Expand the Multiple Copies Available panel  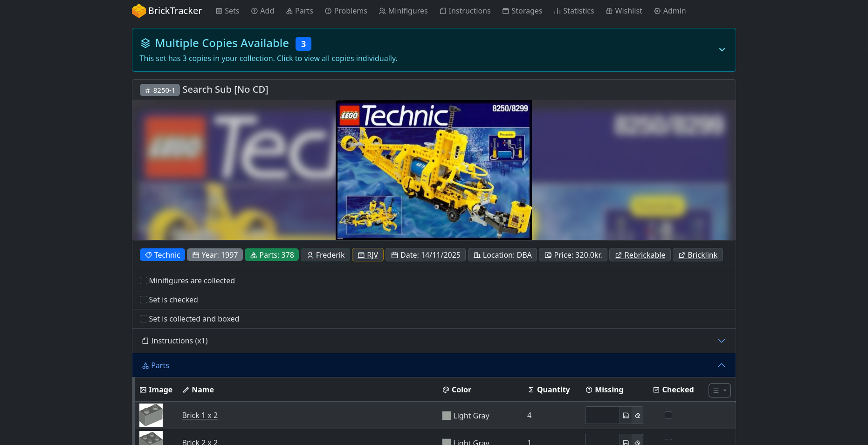(722, 50)
